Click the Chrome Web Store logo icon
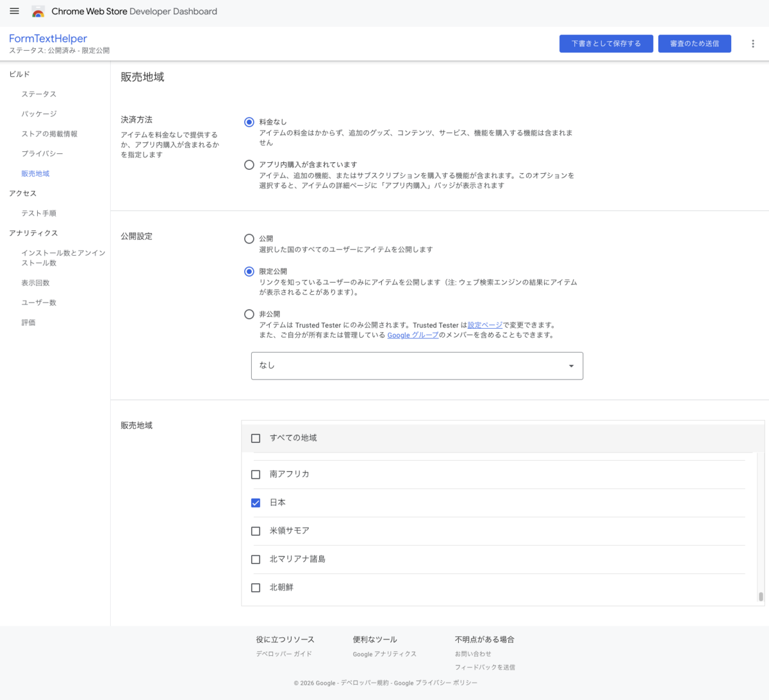 [x=38, y=12]
